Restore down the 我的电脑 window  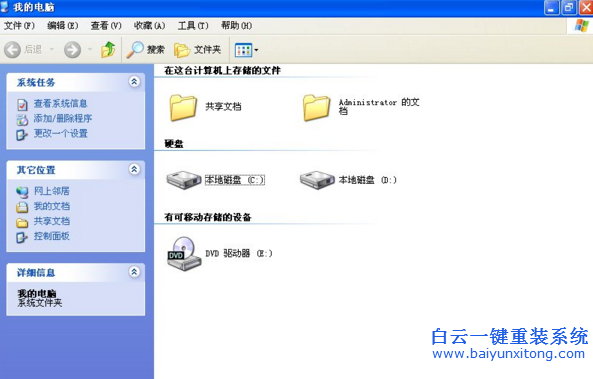(569, 8)
